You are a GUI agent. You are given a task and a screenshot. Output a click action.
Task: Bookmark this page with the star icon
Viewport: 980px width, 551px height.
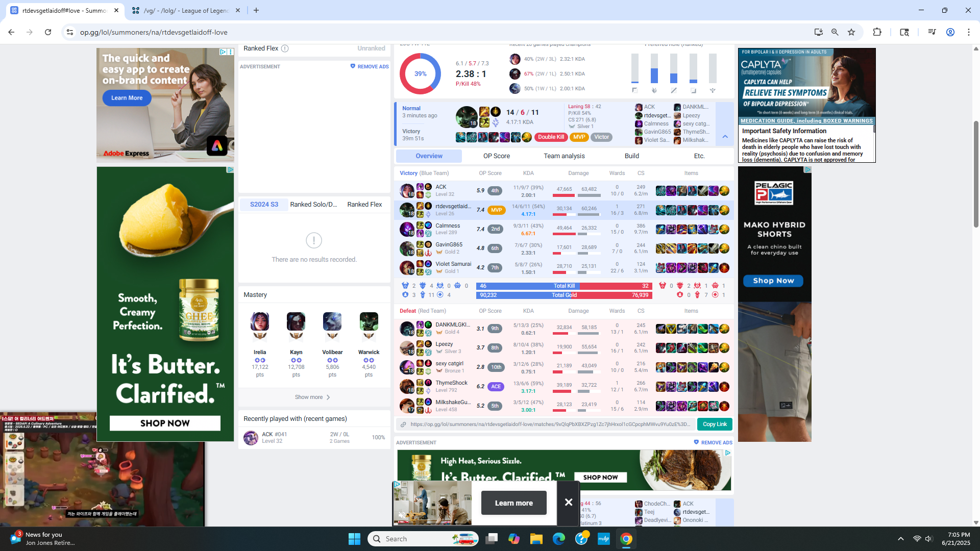coord(851,32)
